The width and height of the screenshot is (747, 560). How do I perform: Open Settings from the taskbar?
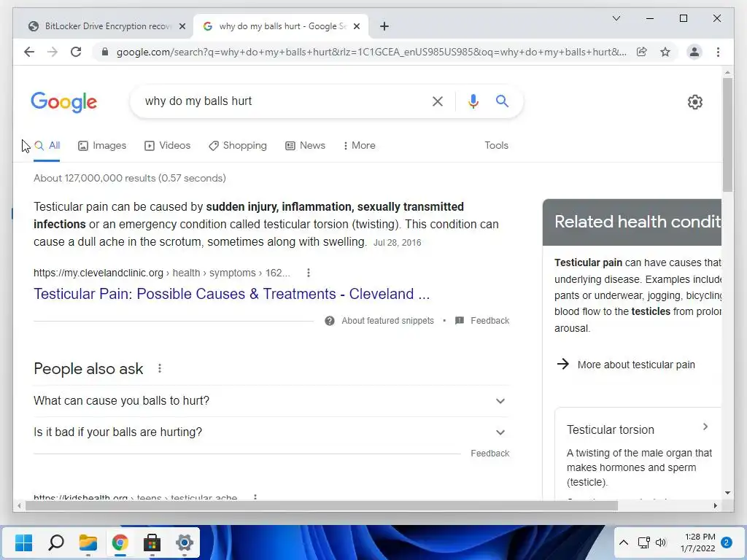tap(185, 542)
